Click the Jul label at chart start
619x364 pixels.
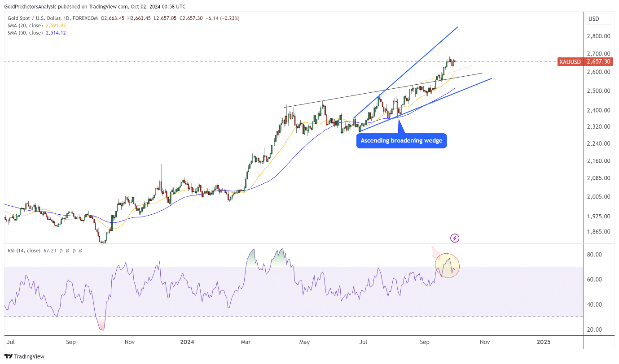click(11, 342)
